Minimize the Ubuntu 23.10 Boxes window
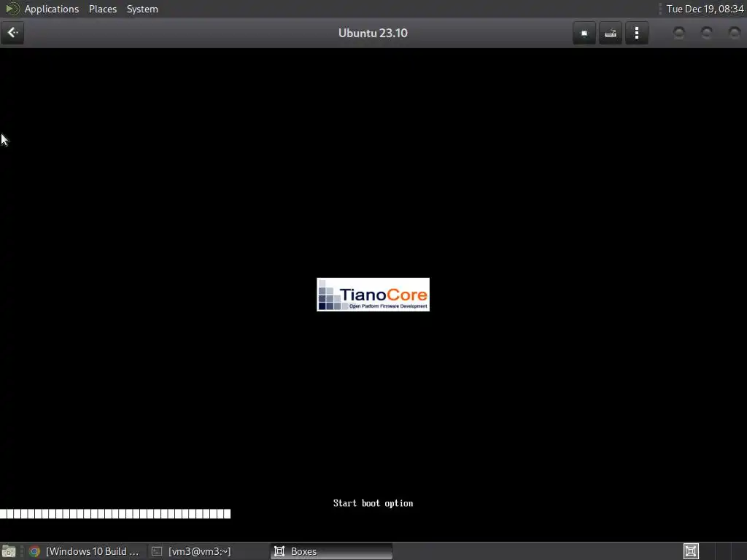 (x=679, y=33)
